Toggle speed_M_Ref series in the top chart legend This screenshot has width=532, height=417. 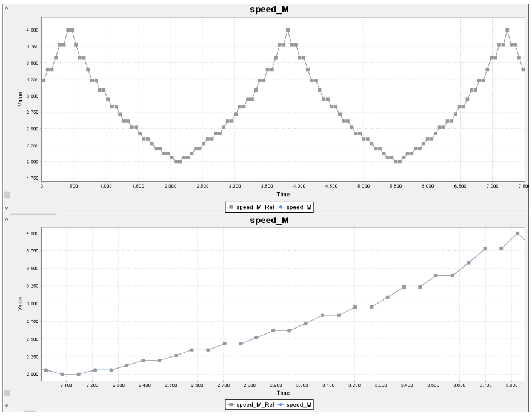(251, 207)
